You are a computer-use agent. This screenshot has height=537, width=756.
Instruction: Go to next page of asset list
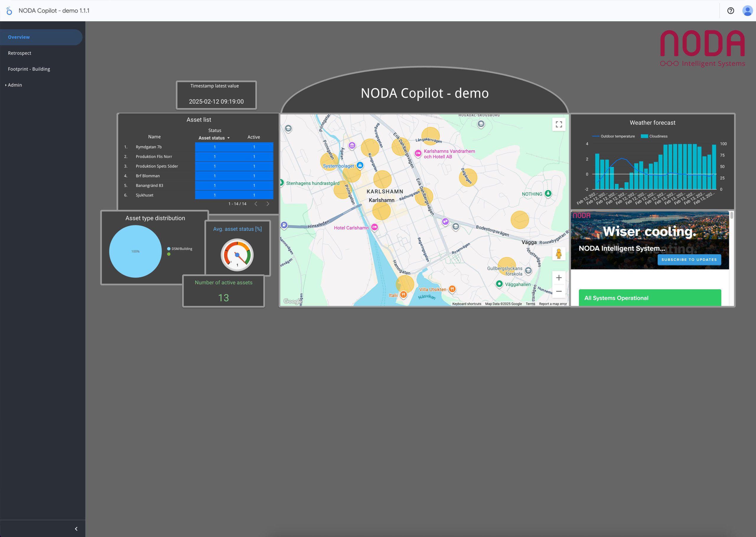click(268, 204)
